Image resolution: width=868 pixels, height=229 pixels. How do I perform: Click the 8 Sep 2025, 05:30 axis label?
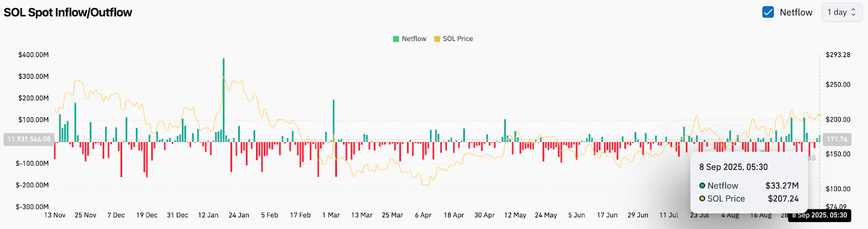click(x=820, y=215)
